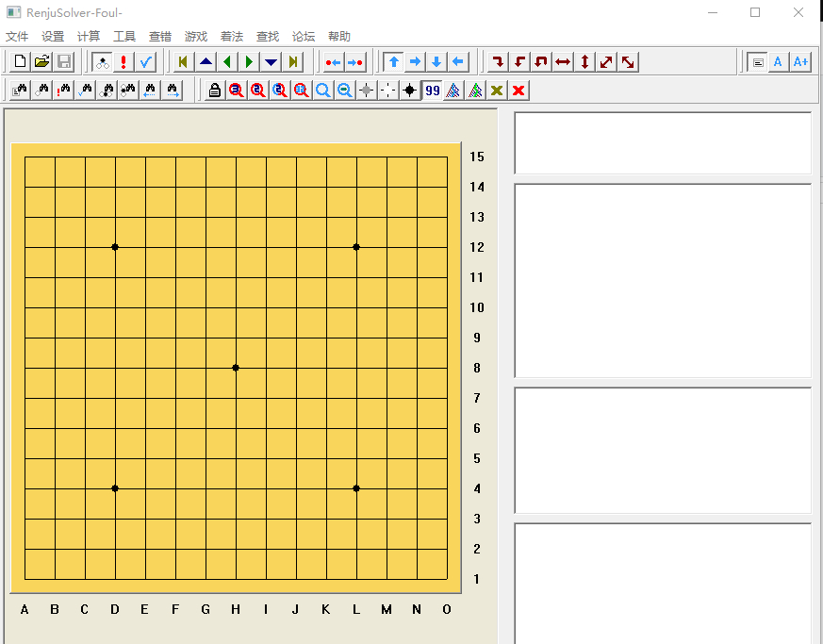Click the red exclamation mark icon
The image size is (823, 644).
point(123,62)
